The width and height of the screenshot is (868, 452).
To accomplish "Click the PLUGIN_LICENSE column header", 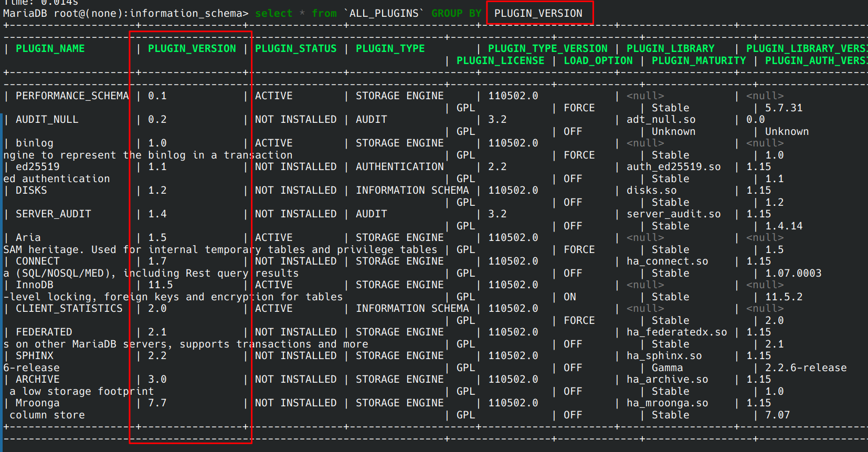I will pos(501,61).
